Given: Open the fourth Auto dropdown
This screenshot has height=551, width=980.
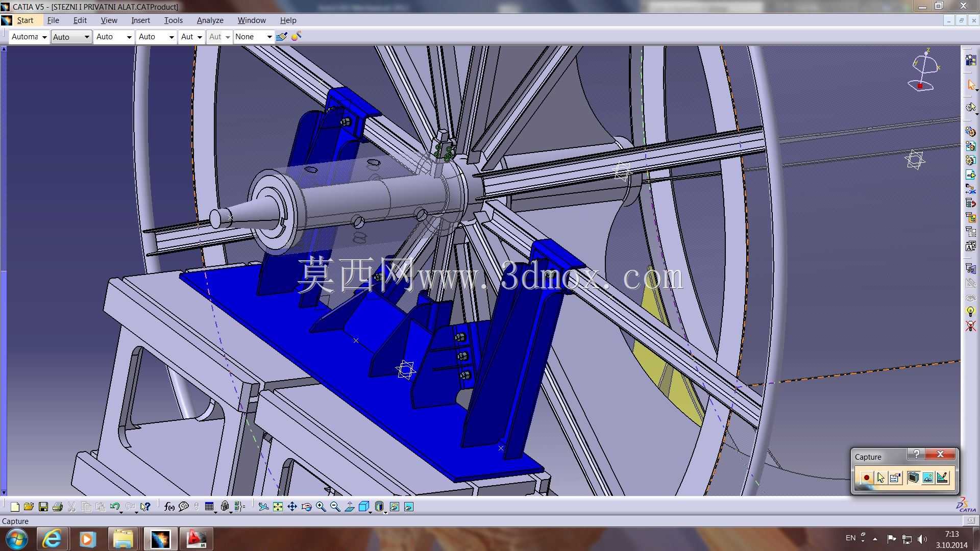Looking at the screenshot, I should pyautogui.click(x=156, y=37).
